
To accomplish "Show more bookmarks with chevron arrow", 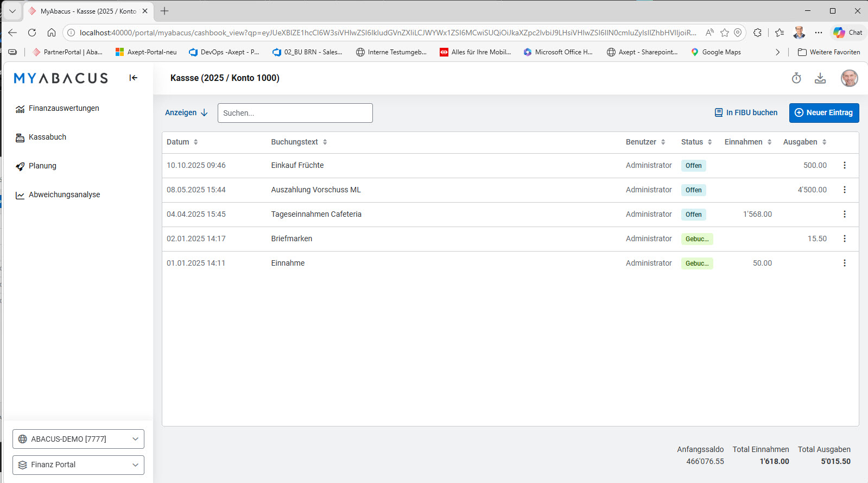I will pos(777,52).
